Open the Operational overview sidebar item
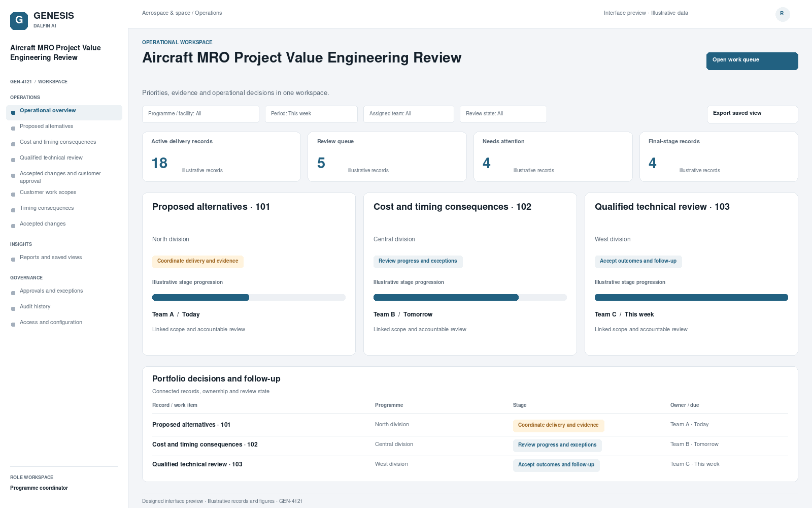 [64, 112]
